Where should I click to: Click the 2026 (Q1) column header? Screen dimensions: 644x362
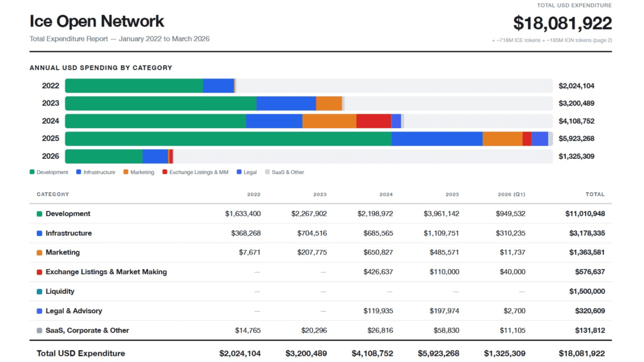point(511,194)
